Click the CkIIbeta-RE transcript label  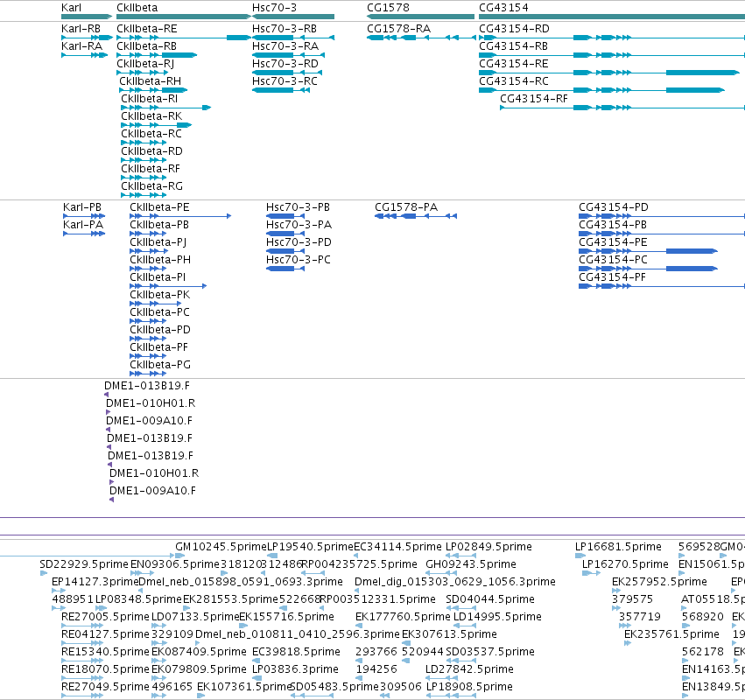pyautogui.click(x=147, y=29)
